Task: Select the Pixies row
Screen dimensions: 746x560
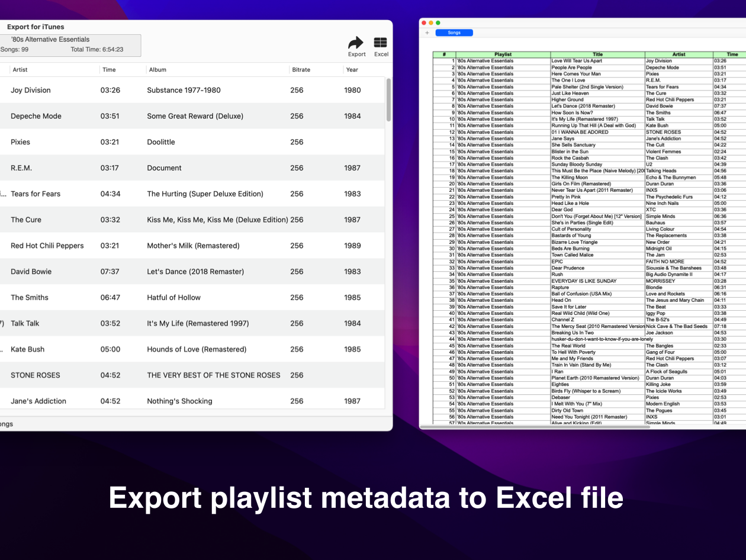Action: coord(192,142)
